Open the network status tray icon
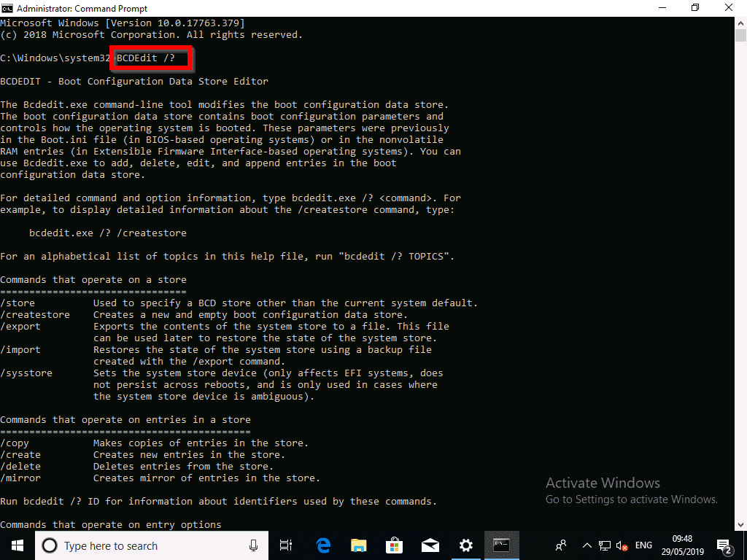 coord(605,545)
